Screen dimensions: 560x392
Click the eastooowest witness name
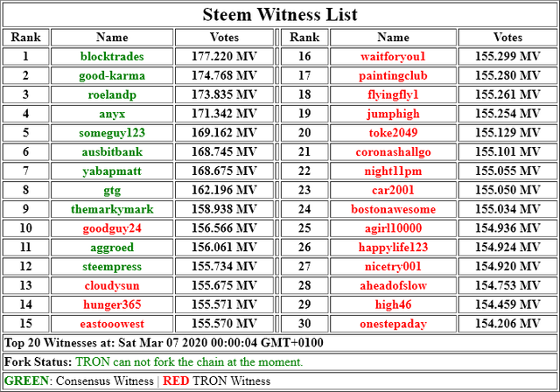[x=112, y=324]
